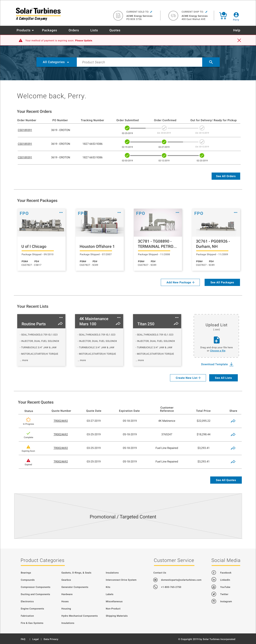The width and height of the screenshot is (256, 644).
Task: Click the Promotional / Targeted Content banner
Action: [128, 516]
